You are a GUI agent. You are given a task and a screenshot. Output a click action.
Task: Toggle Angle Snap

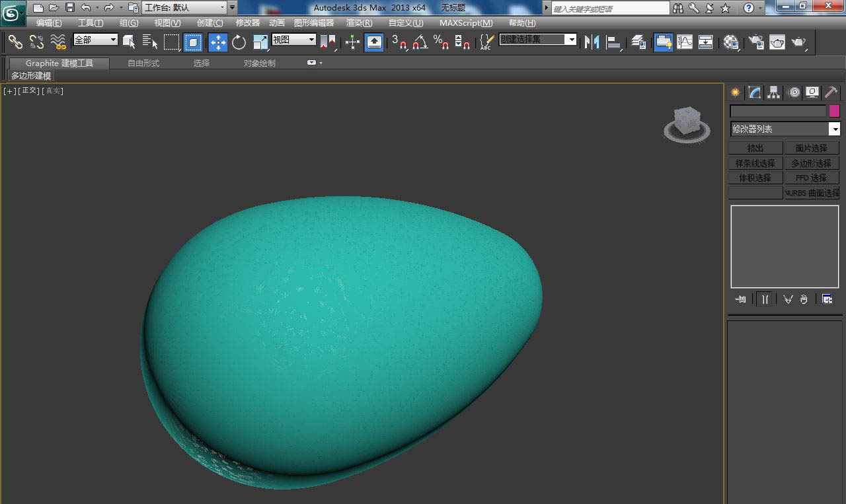(x=420, y=42)
